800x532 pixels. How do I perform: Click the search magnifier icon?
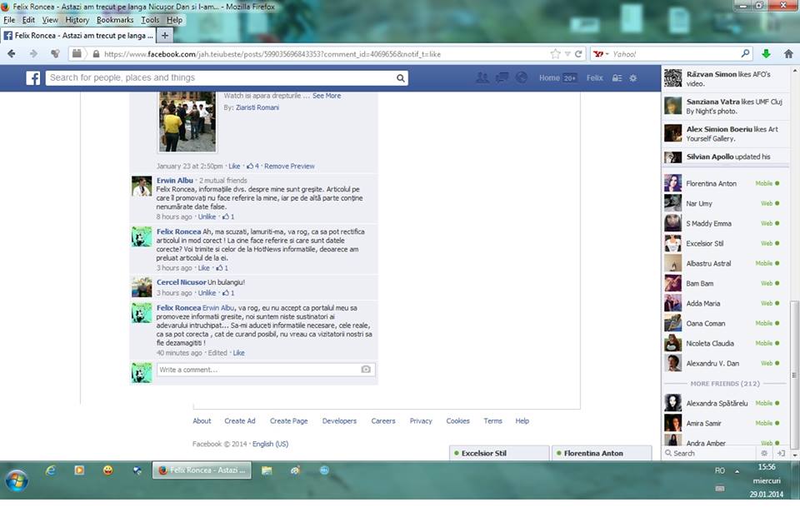tap(401, 78)
